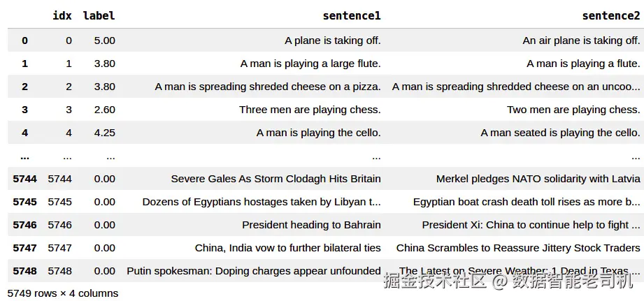Click 'Three men are playing chess.' cell

tap(310, 110)
